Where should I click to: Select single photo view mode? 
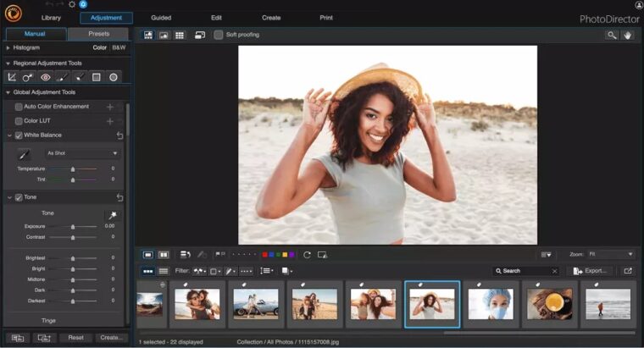[x=147, y=255]
